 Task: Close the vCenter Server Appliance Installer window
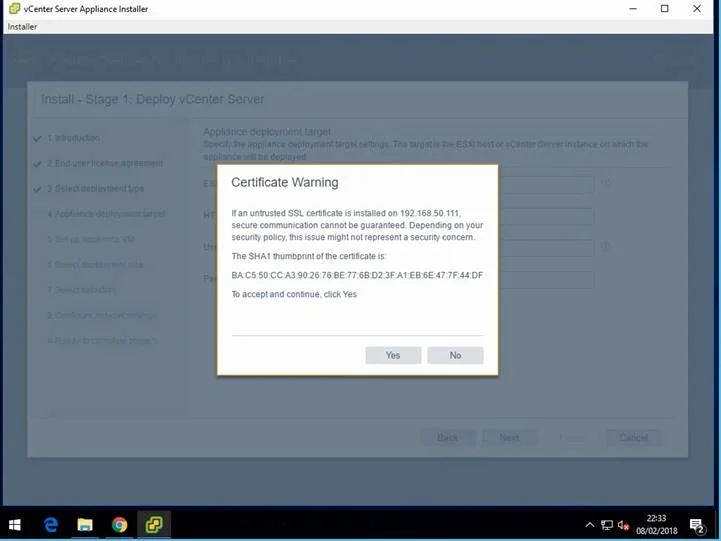(697, 8)
